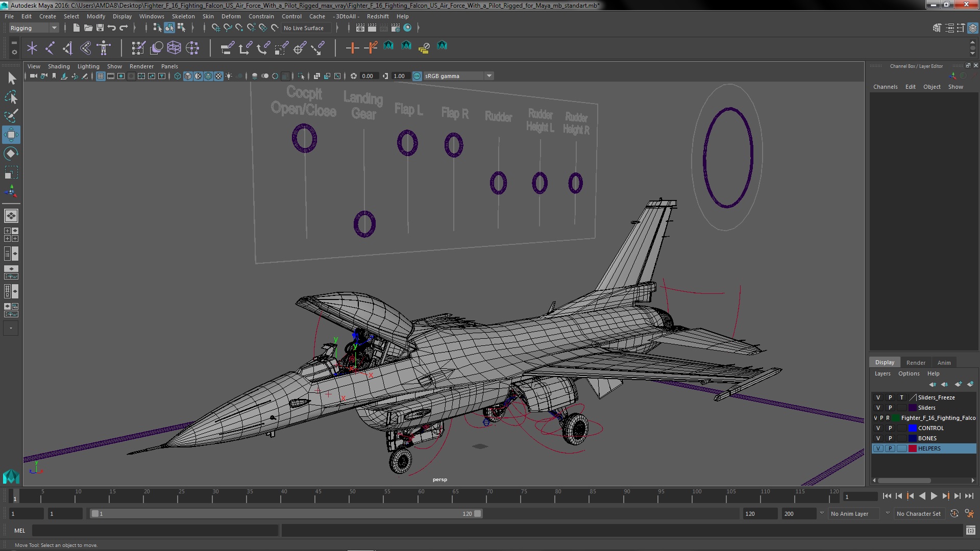980x551 pixels.
Task: Click the IK Handle shelf icon
Action: coord(68,48)
